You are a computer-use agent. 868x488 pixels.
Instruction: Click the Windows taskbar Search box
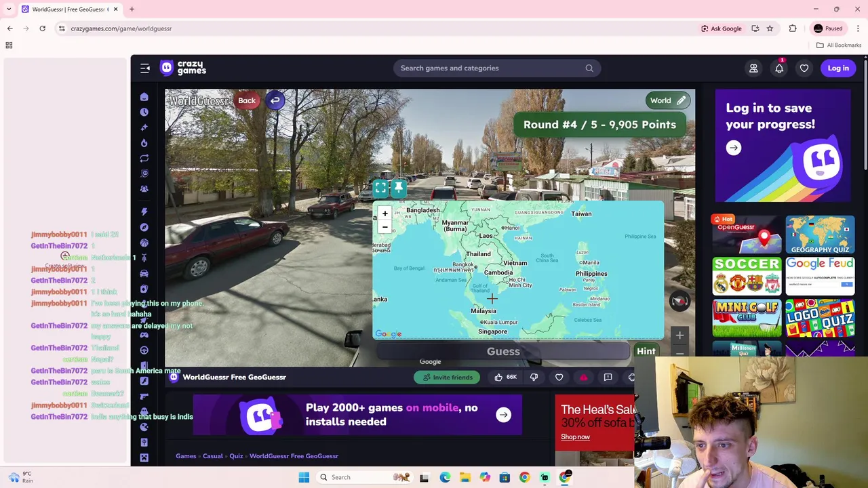pyautogui.click(x=365, y=477)
